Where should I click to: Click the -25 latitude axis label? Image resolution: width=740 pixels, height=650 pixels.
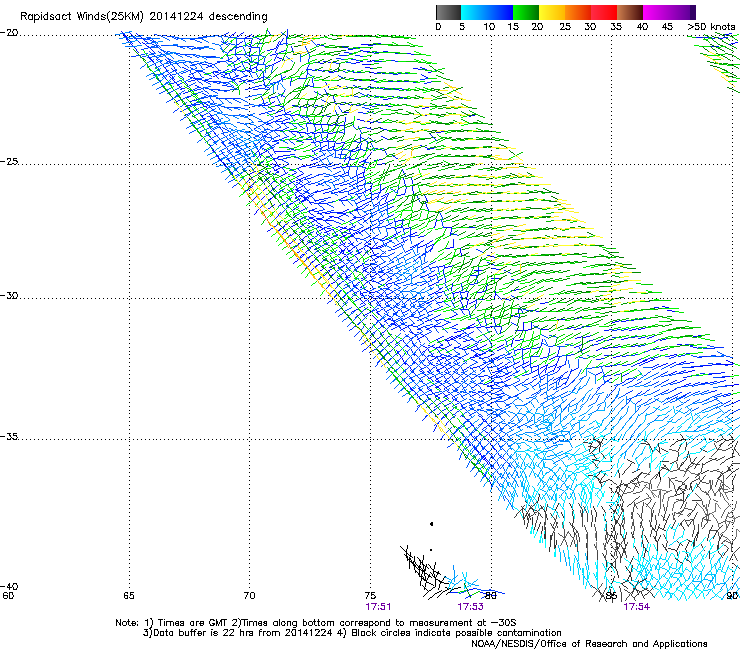pos(9,161)
